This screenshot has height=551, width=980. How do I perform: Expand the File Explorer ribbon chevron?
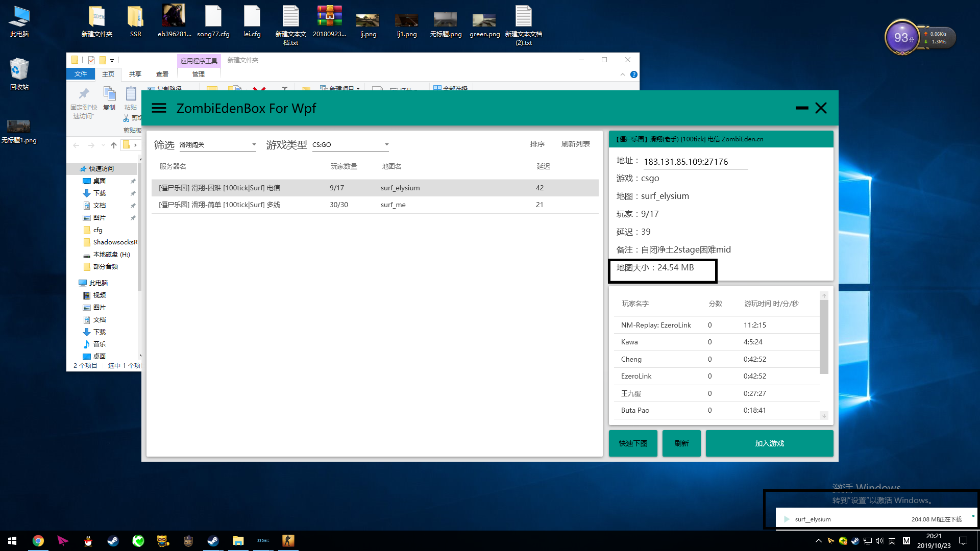point(623,74)
